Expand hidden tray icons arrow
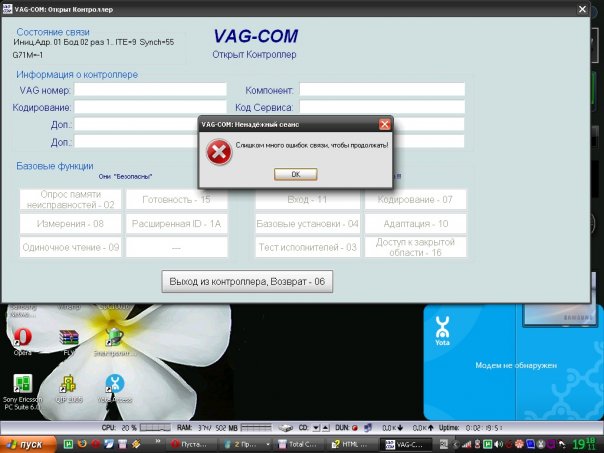604x453 pixels. click(x=455, y=445)
